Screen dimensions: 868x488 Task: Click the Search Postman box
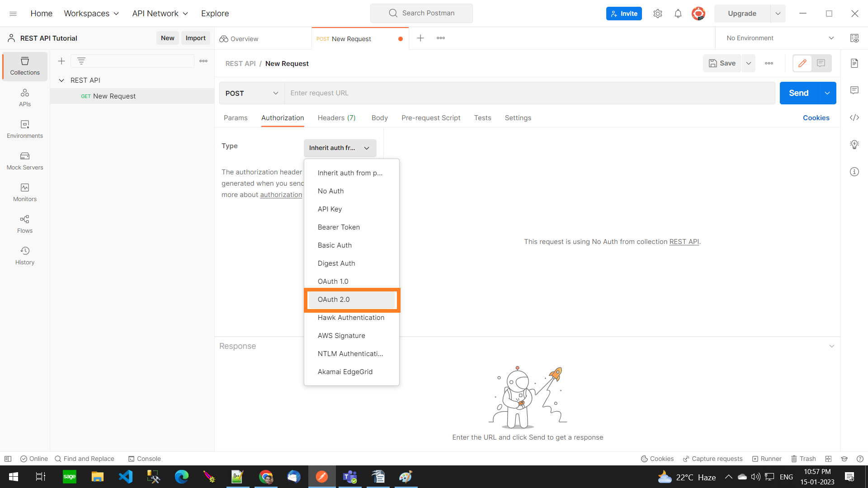[421, 13]
